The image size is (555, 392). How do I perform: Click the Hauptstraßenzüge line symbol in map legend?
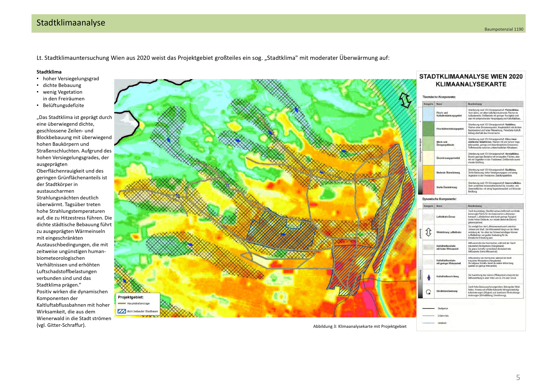point(122,304)
